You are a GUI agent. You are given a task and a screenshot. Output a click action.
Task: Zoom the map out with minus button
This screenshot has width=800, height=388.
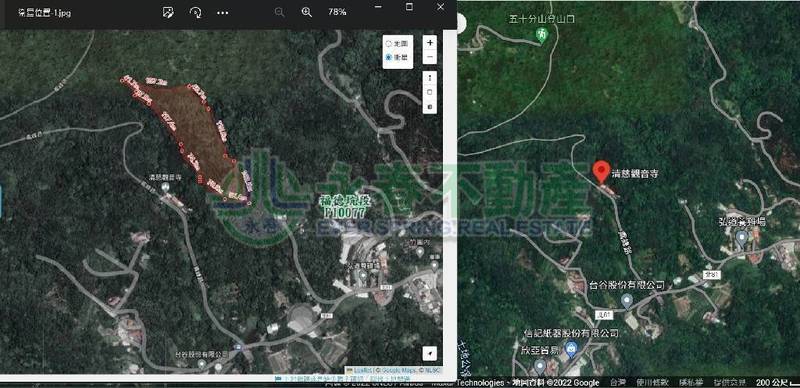[430, 57]
